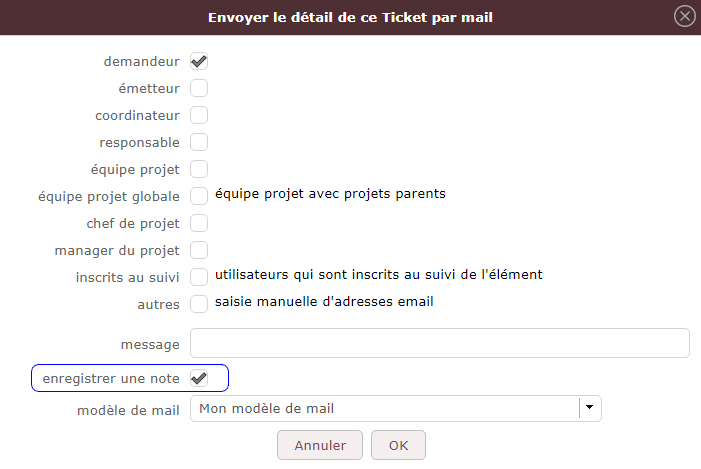Image resolution: width=701 pixels, height=469 pixels.
Task: Check the autres checkbox
Action: [x=199, y=302]
